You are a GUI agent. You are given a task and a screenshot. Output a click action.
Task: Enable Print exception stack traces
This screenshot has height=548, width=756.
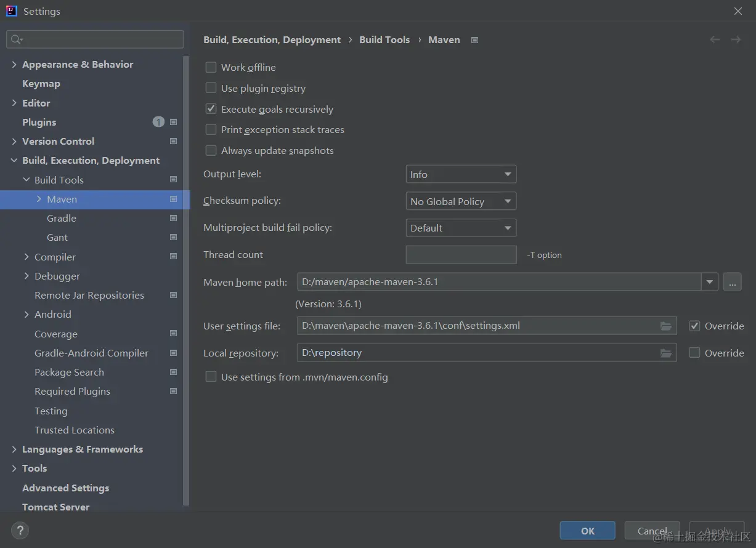[x=211, y=129]
